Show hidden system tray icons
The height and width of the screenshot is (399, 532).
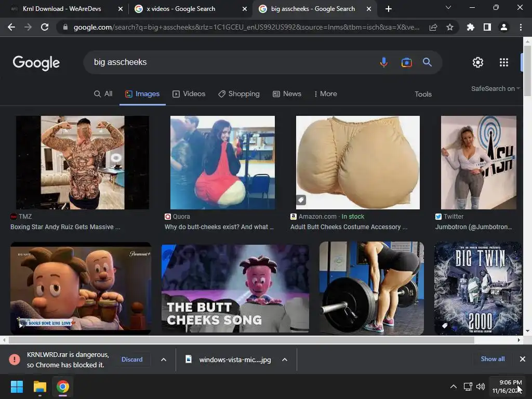pyautogui.click(x=453, y=387)
